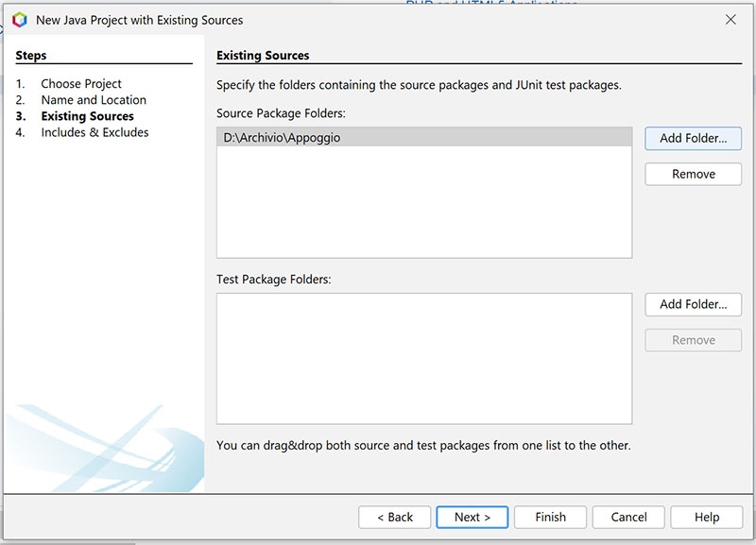
Task: Close the New Java Project dialog
Action: pyautogui.click(x=730, y=20)
